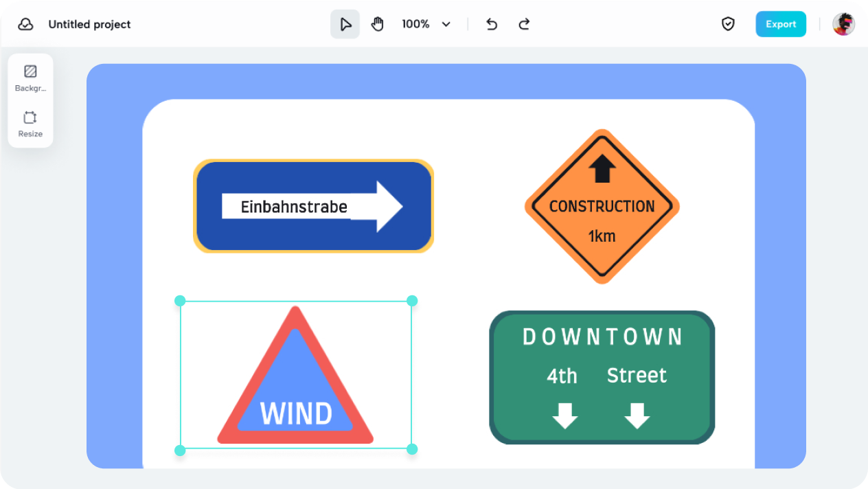This screenshot has height=489, width=868.
Task: Click the undo arrow icon
Action: pos(492,23)
